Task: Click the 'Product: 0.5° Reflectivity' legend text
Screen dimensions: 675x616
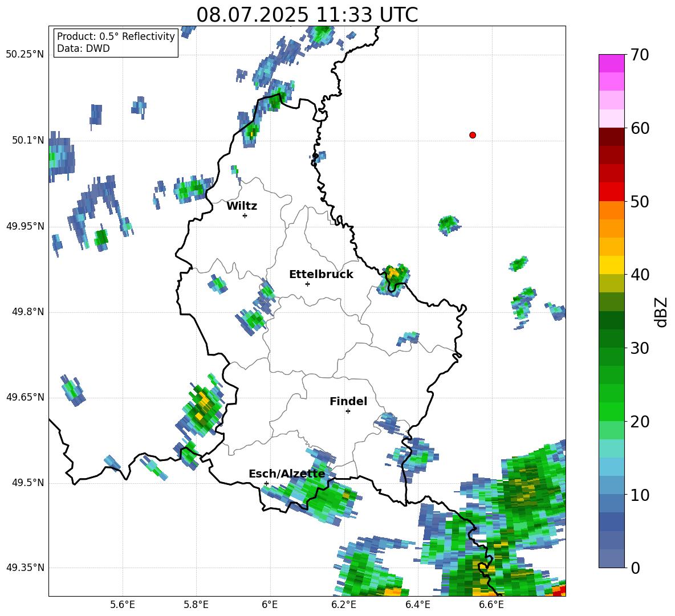Action: click(116, 36)
